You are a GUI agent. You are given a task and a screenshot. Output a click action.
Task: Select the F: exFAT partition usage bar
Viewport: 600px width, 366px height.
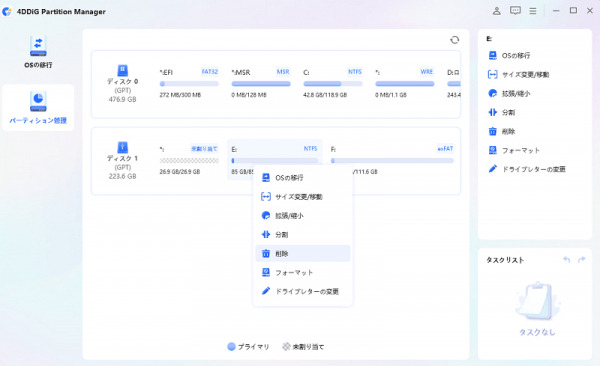pos(392,161)
